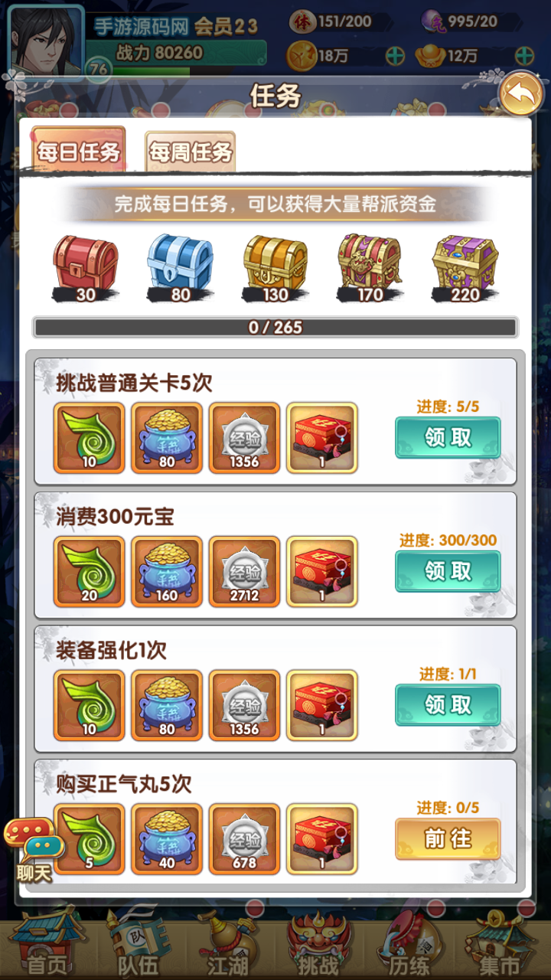Switch to the 每周任务 tab

191,152
